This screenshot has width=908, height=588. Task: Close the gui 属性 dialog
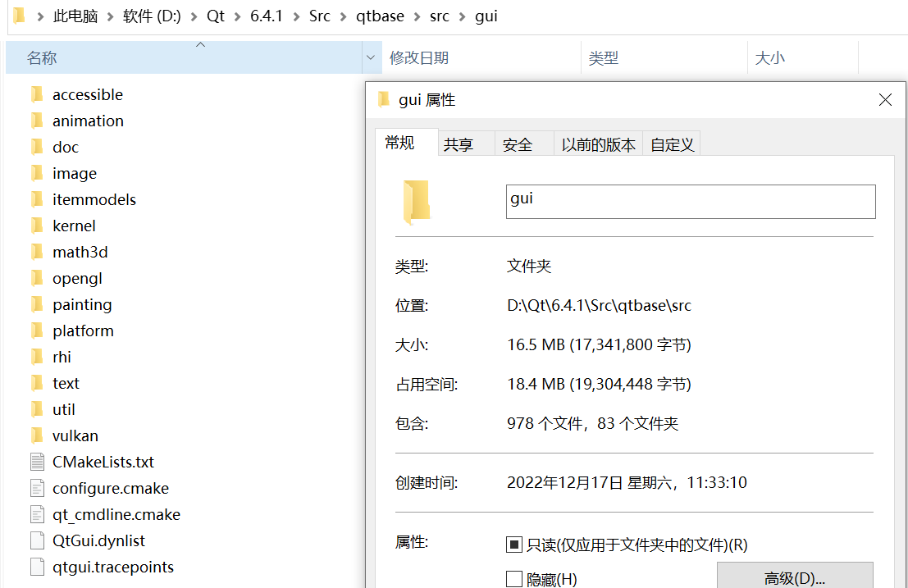coord(885,100)
